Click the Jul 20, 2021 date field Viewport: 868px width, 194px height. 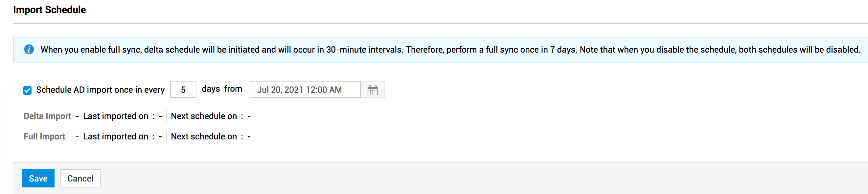click(x=305, y=90)
